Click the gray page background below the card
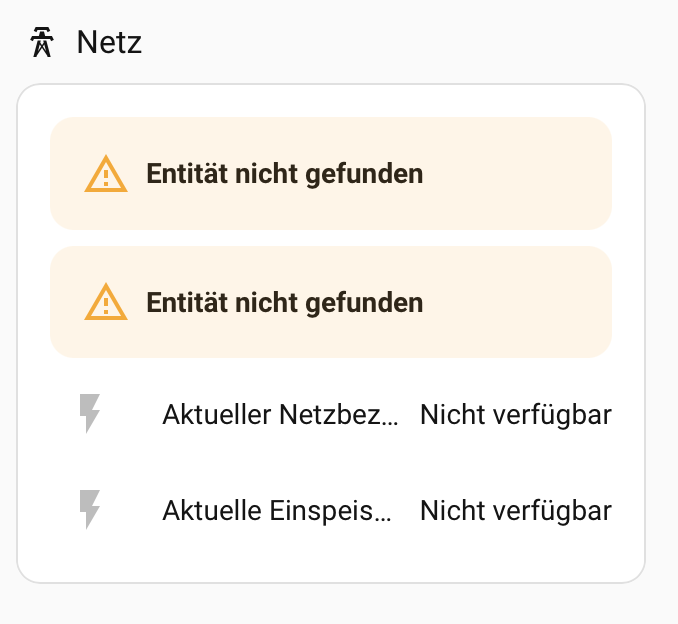The width and height of the screenshot is (678, 624). click(330, 604)
